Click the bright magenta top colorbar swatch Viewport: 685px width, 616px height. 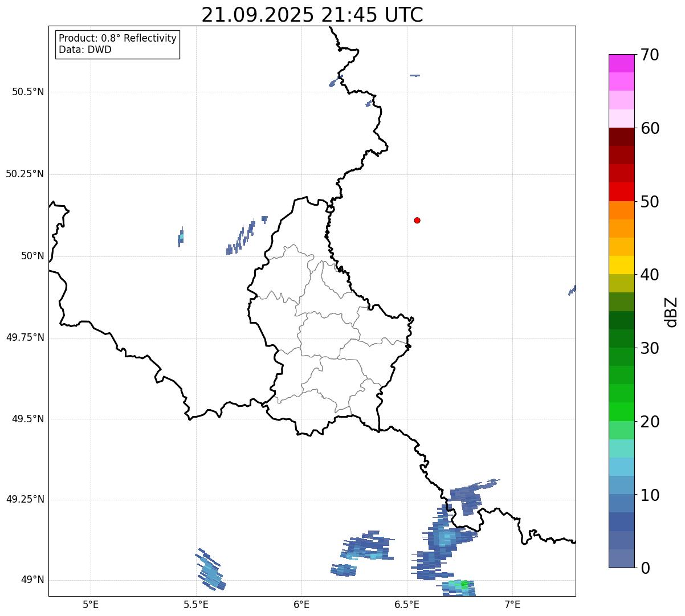621,63
